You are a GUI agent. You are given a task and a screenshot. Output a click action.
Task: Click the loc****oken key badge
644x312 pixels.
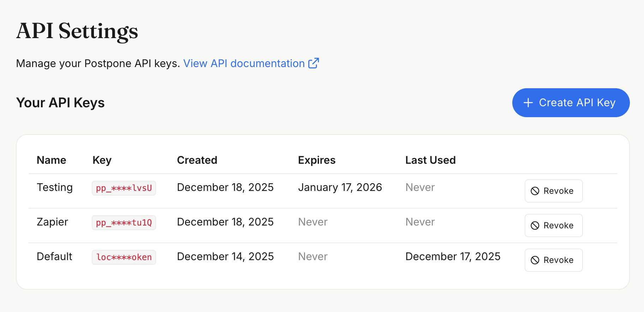pyautogui.click(x=124, y=257)
